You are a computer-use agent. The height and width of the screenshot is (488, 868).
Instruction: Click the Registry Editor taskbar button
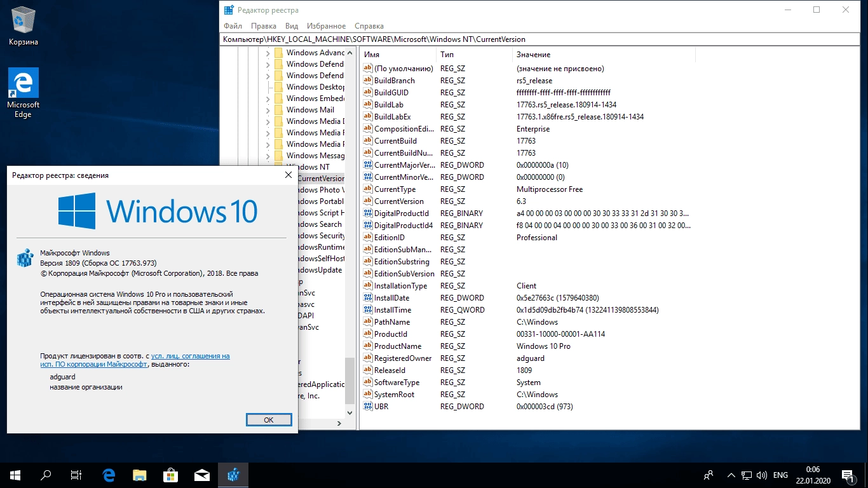(233, 475)
